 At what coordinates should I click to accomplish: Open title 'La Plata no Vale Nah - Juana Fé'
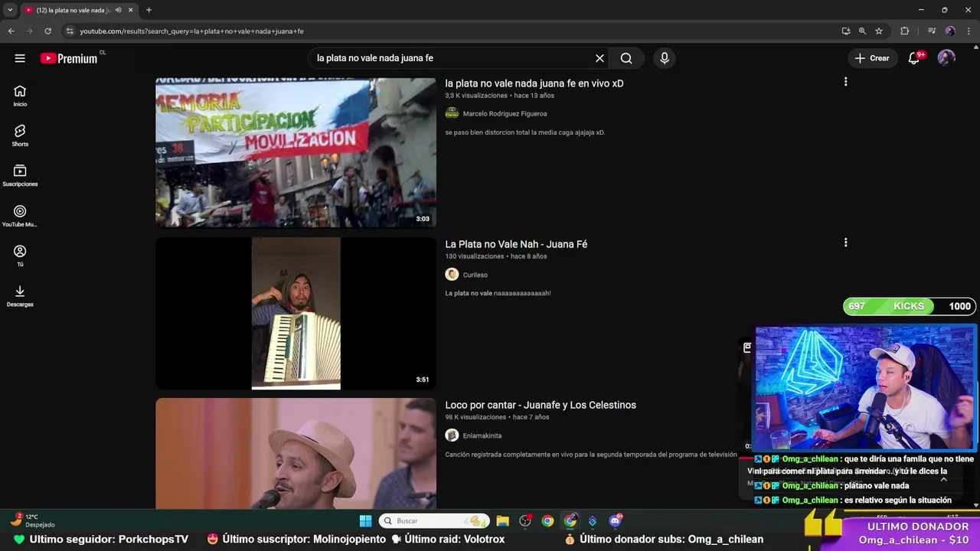coord(516,244)
